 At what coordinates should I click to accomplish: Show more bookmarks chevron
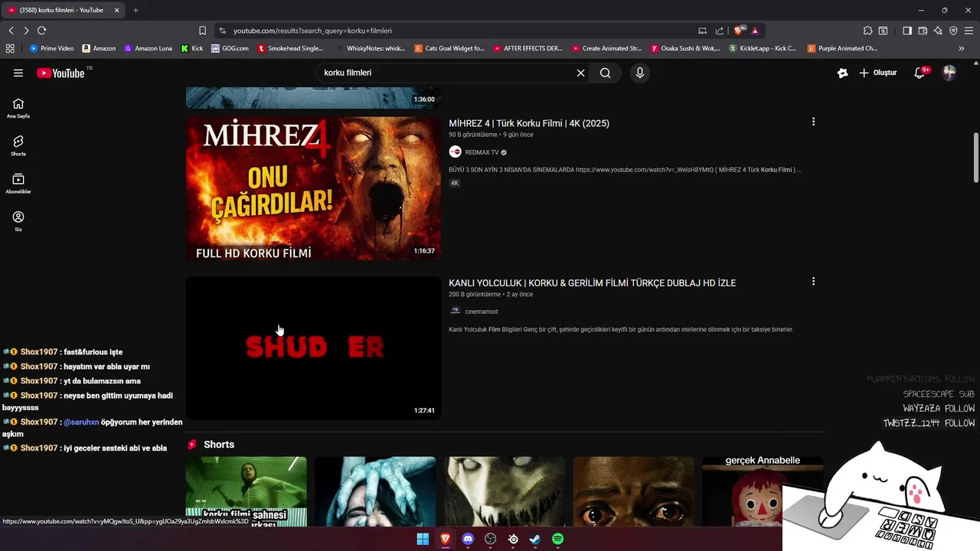tap(962, 48)
